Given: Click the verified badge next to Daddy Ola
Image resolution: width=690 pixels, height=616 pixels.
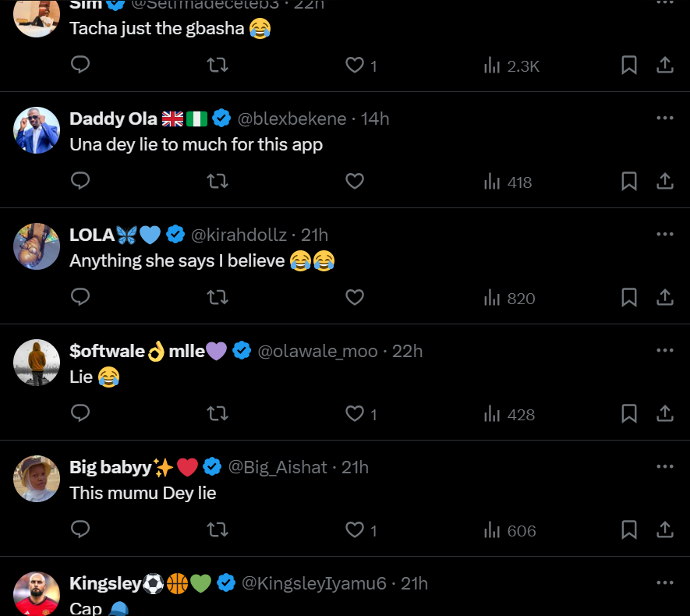Looking at the screenshot, I should tap(221, 119).
